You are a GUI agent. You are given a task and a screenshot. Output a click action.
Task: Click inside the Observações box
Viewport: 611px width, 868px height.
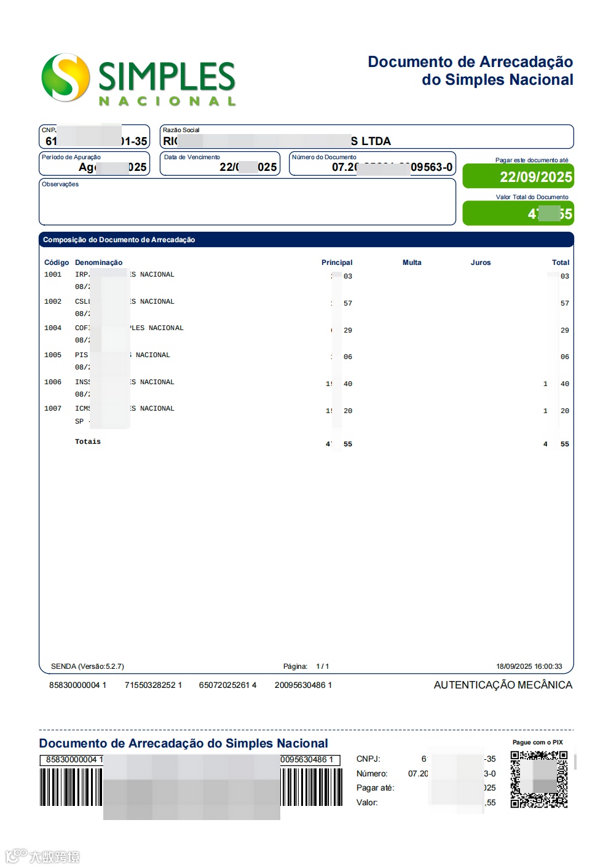247,202
